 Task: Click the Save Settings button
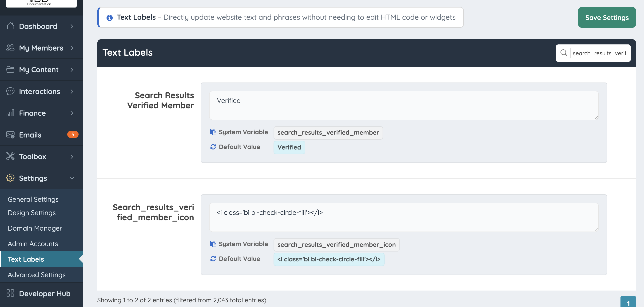pos(607,17)
